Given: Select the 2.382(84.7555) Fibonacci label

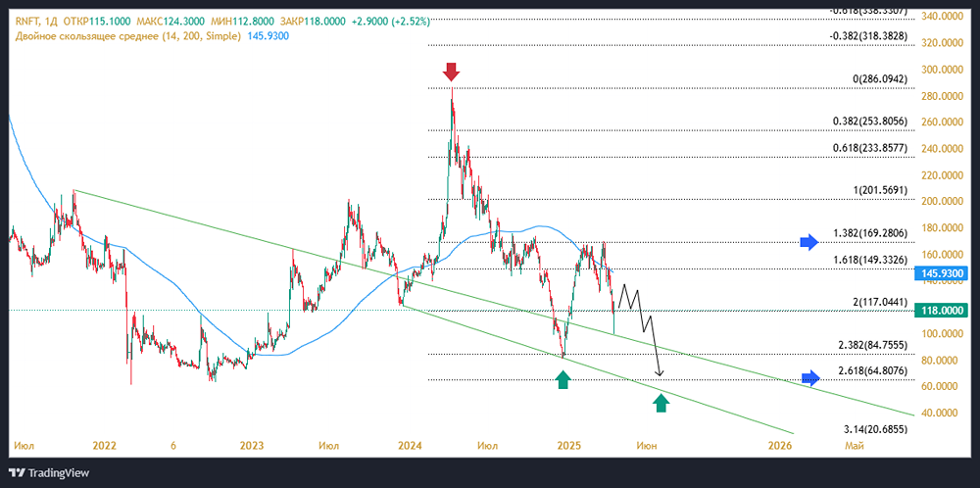Looking at the screenshot, I should coord(873,345).
